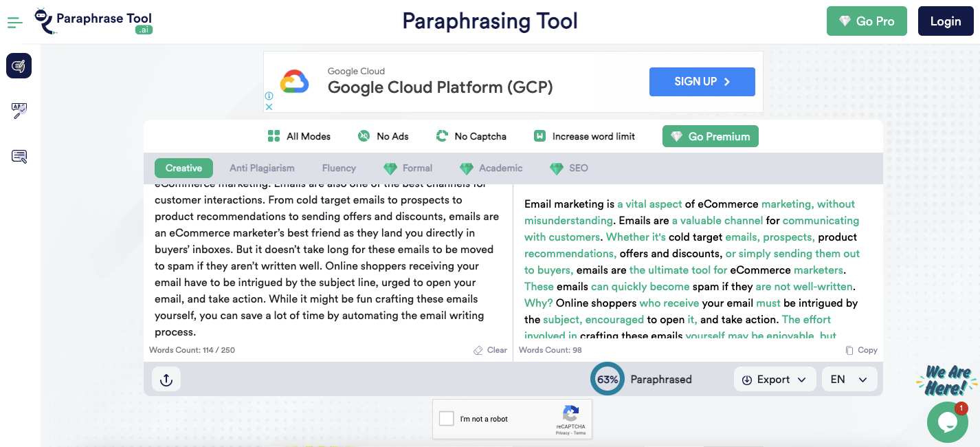This screenshot has width=980, height=447.
Task: Click the highlighted word 'Why?'
Action: pos(539,303)
